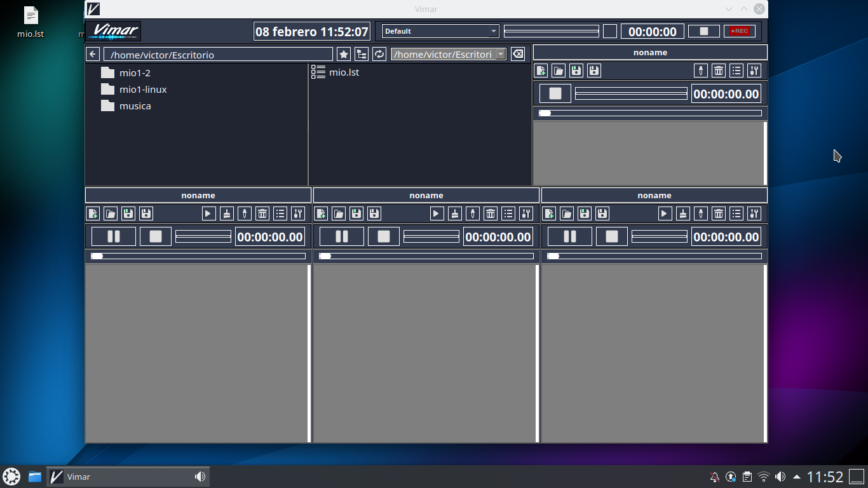868x488 pixels.
Task: Click position slider in bottom-right player
Action: coord(654,256)
